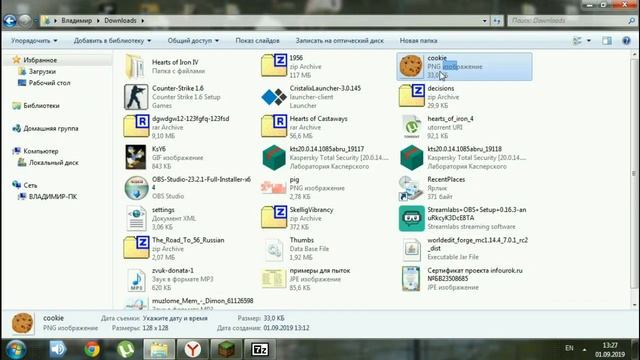Open ВЛАДИМИР-ПК network computer
The image size is (640, 360).
(53, 197)
